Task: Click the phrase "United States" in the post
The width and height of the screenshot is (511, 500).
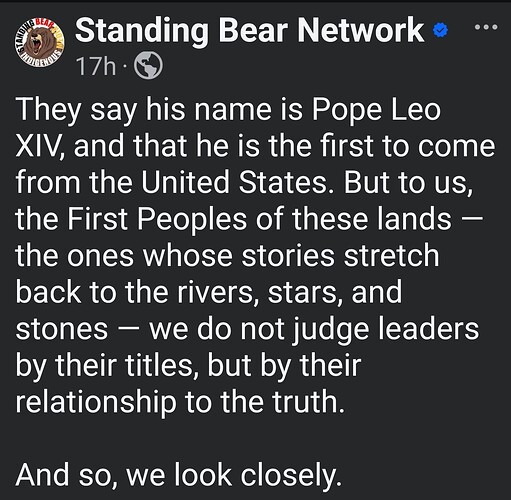Action: point(234,182)
